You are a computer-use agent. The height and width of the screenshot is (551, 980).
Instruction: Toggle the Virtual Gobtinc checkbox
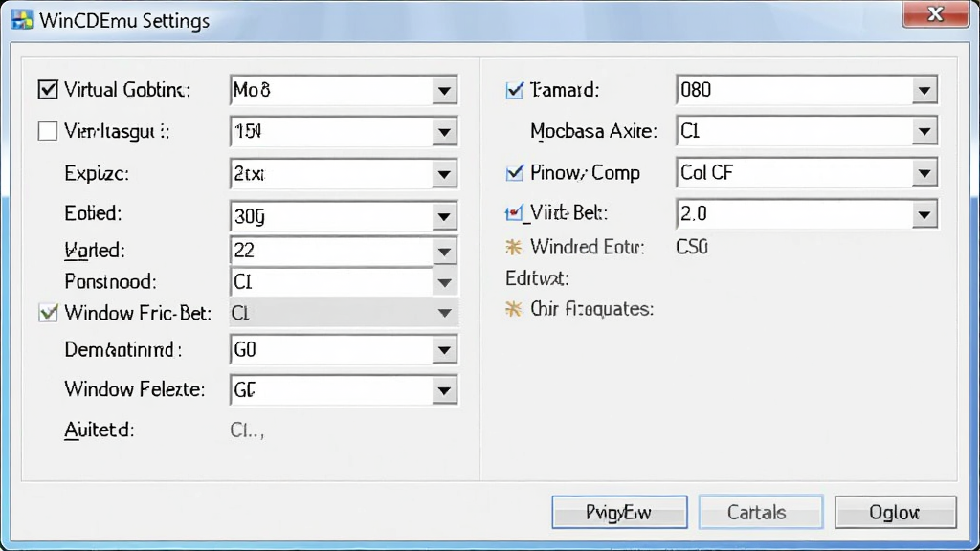point(48,90)
